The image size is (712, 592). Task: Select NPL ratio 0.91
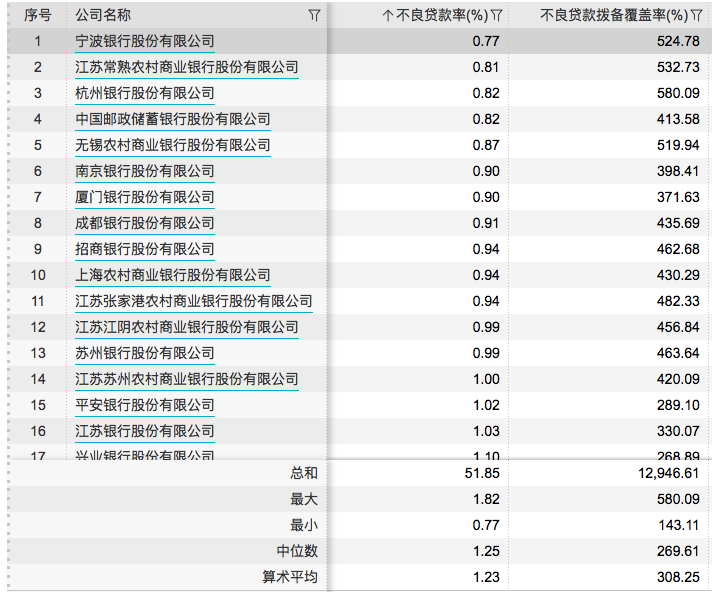[486, 223]
